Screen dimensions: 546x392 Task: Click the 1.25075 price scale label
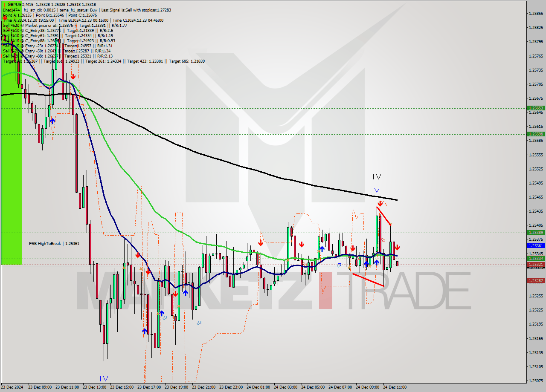click(536, 380)
